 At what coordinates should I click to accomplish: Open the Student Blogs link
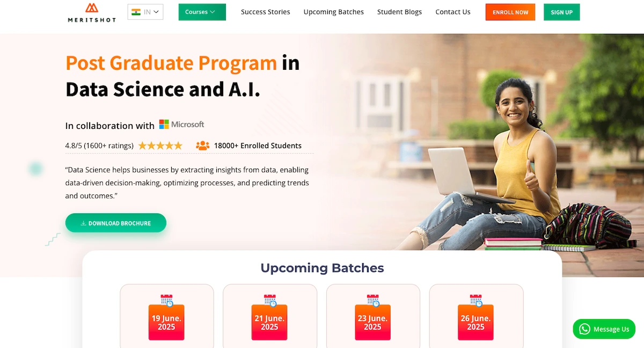point(400,12)
